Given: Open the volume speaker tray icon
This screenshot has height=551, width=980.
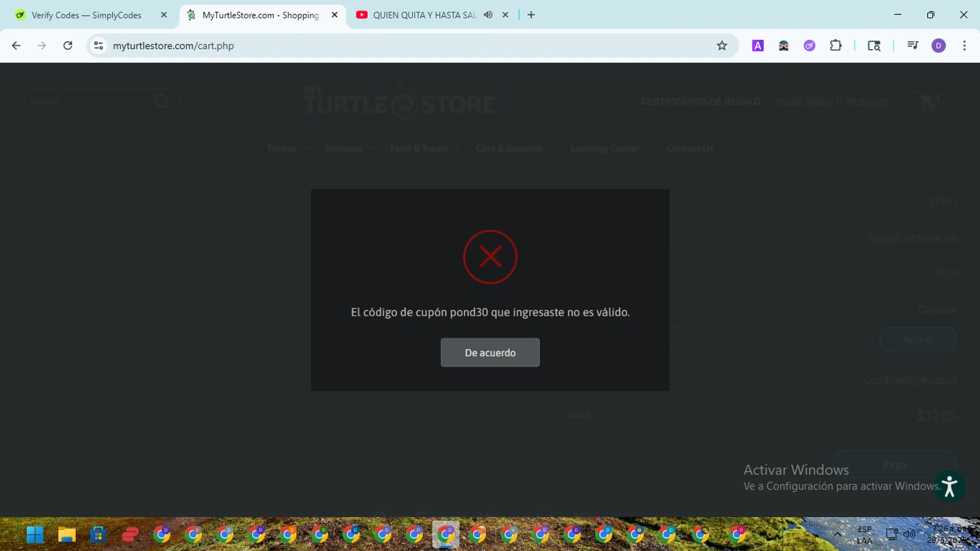Looking at the screenshot, I should (909, 535).
